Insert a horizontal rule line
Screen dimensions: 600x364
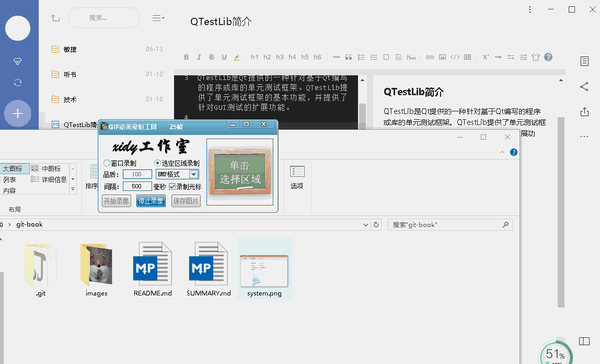(x=336, y=57)
